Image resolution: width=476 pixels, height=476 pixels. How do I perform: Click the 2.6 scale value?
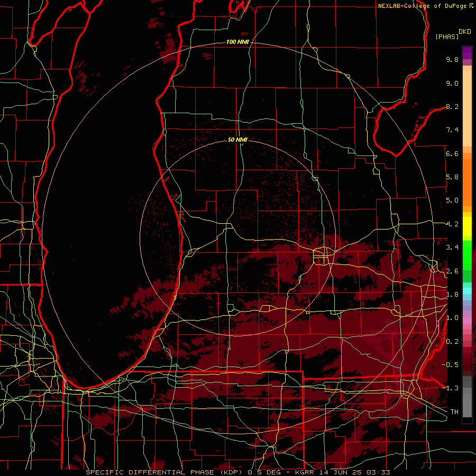(452, 271)
